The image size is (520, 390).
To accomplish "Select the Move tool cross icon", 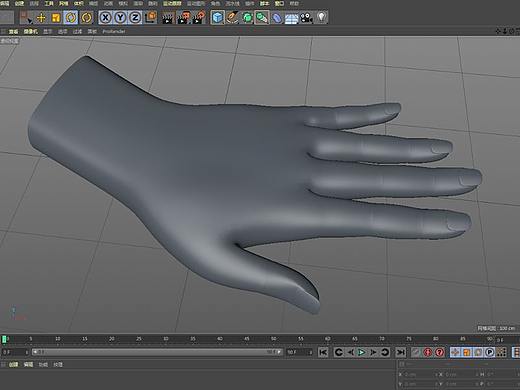I will (41, 17).
